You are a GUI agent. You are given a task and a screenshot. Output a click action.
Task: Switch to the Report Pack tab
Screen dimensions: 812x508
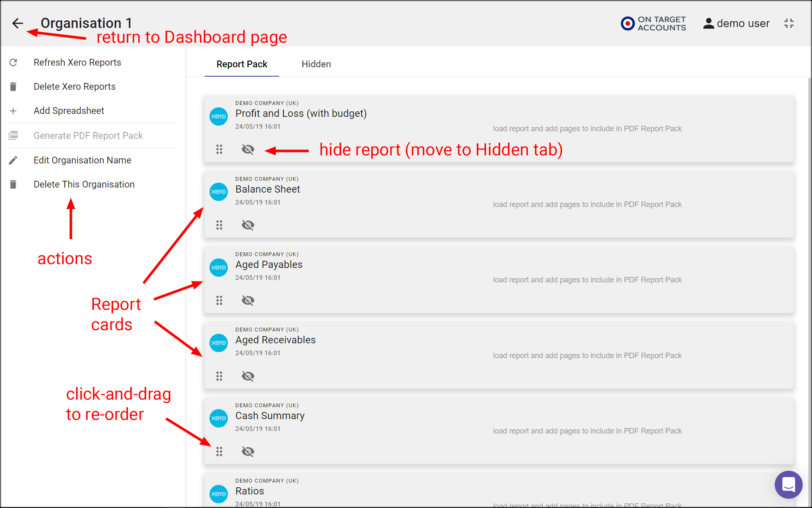tap(242, 64)
